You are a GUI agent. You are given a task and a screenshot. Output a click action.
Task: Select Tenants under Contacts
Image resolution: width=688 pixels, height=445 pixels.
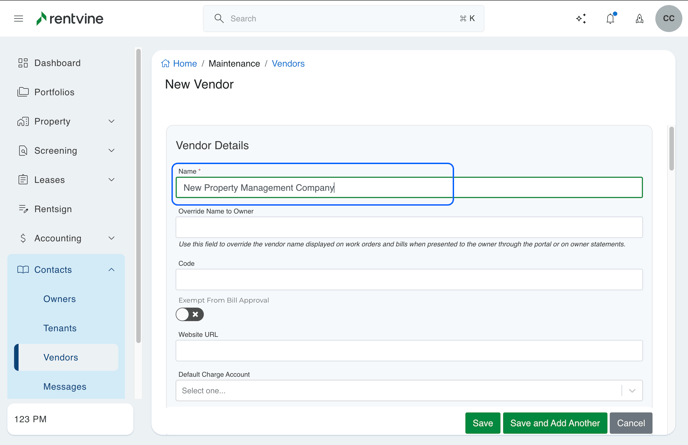pos(60,328)
